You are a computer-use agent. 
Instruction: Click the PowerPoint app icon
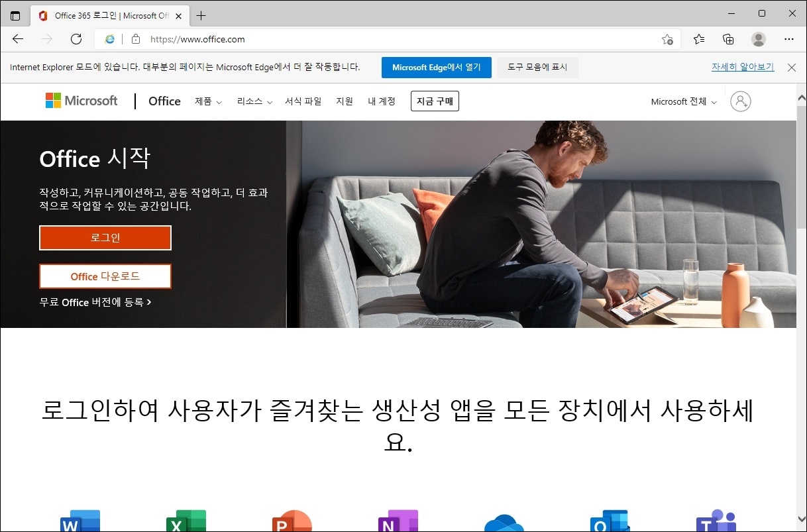pyautogui.click(x=292, y=521)
